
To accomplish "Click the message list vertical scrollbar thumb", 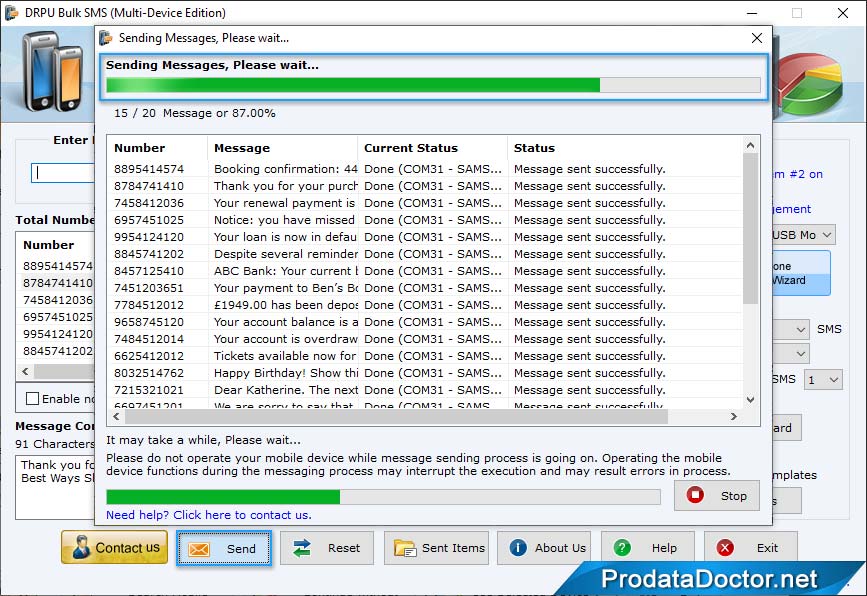I will tap(750, 229).
